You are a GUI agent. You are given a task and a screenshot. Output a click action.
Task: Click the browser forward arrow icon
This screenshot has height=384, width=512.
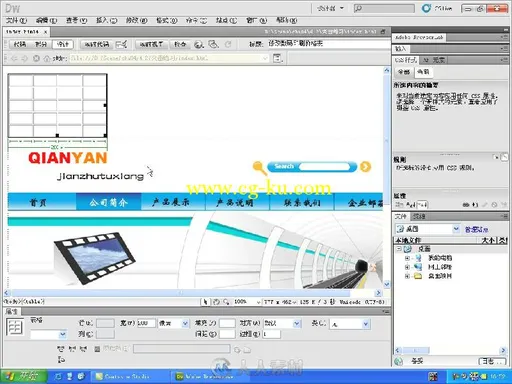tap(25, 59)
